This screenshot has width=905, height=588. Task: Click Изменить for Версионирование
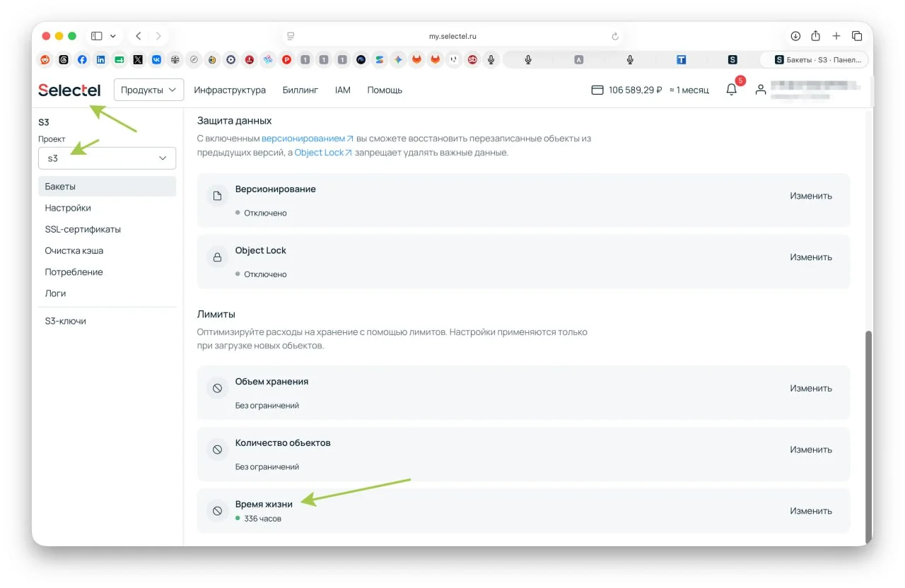(811, 196)
